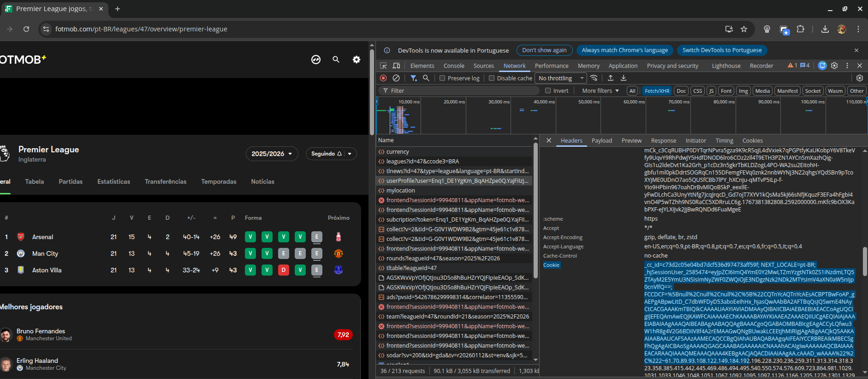The image size is (868, 379).
Task: Open the Response tab
Action: tap(663, 140)
